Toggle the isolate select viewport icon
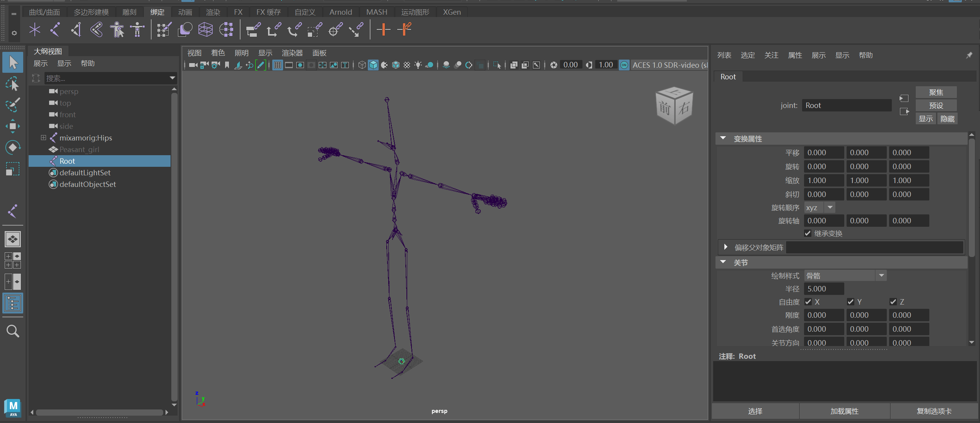Screen dimensions: 980x423 [x=497, y=65]
